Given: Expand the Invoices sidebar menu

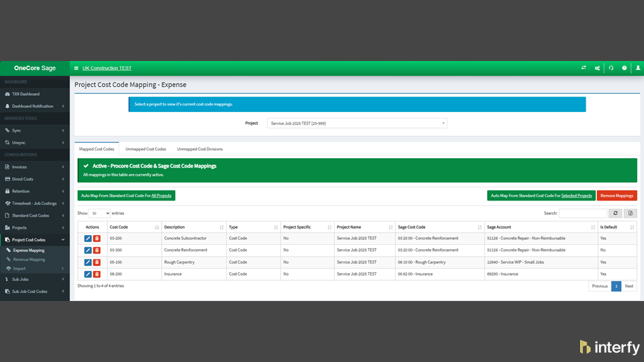Looking at the screenshot, I should [x=35, y=167].
